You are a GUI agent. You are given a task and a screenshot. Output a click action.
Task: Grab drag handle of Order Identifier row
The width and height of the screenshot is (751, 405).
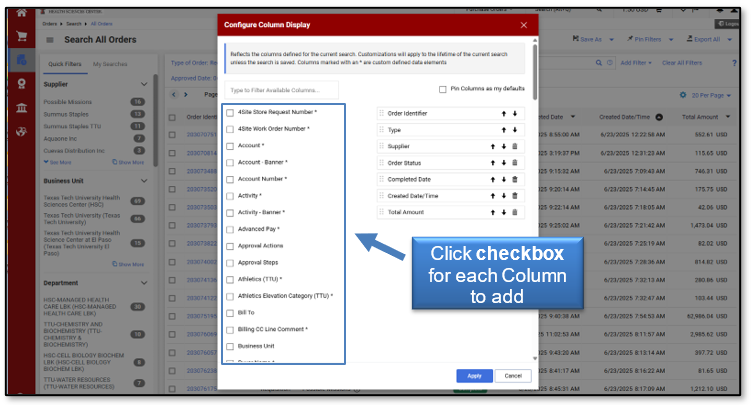[382, 113]
